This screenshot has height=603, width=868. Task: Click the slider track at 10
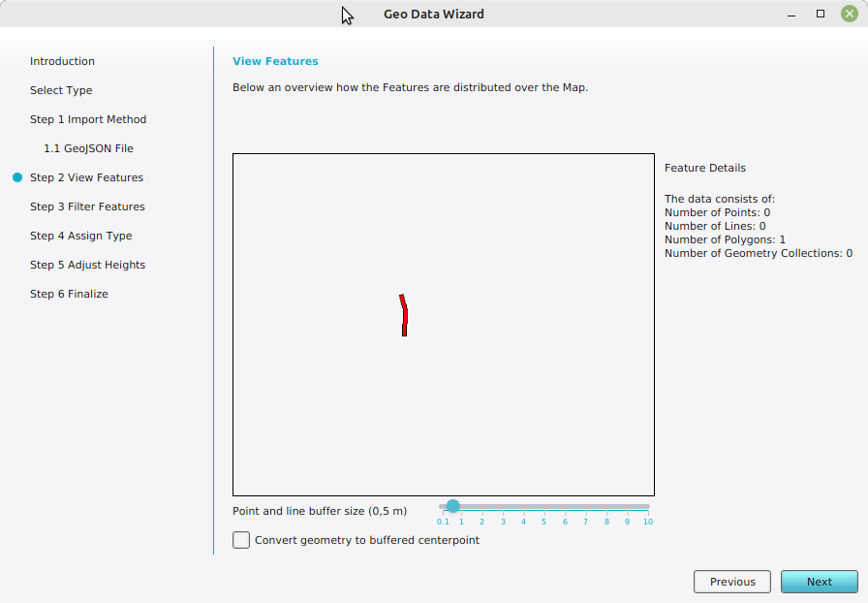647,506
